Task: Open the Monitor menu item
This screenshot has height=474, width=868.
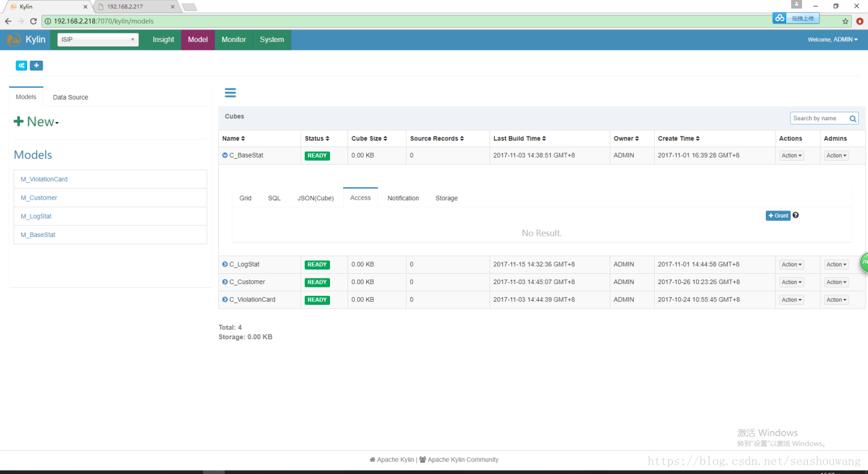Action: tap(234, 39)
